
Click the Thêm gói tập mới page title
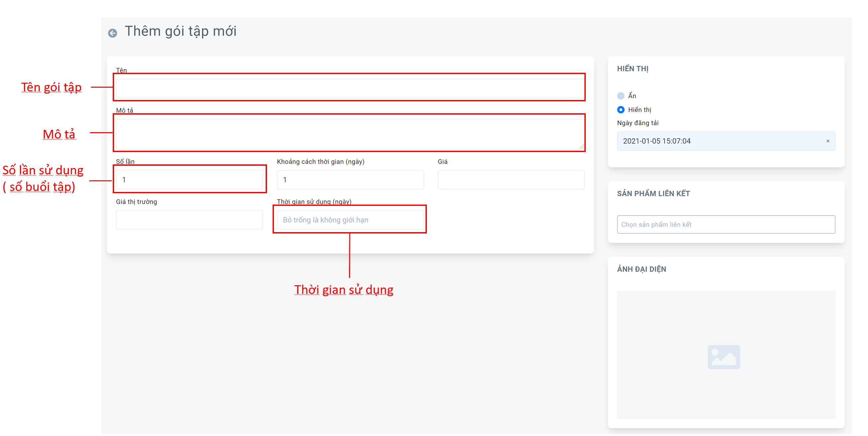181,31
